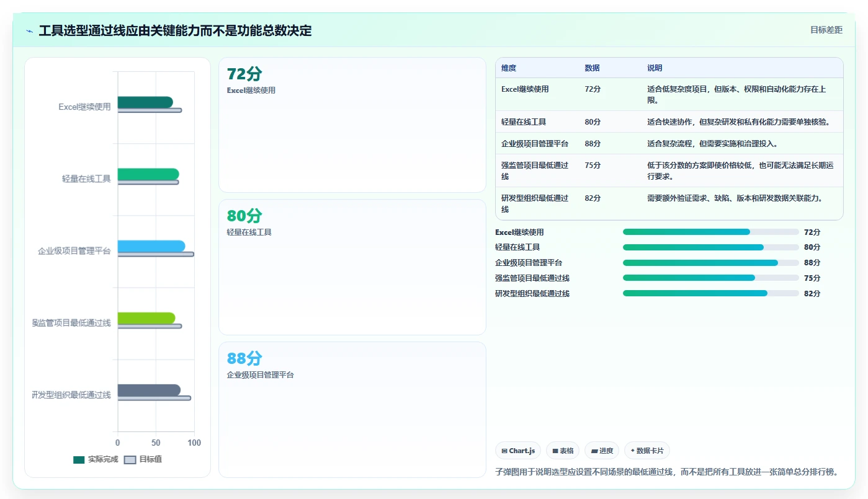Click the 75分 cell in the table
868x499 pixels.
(593, 166)
